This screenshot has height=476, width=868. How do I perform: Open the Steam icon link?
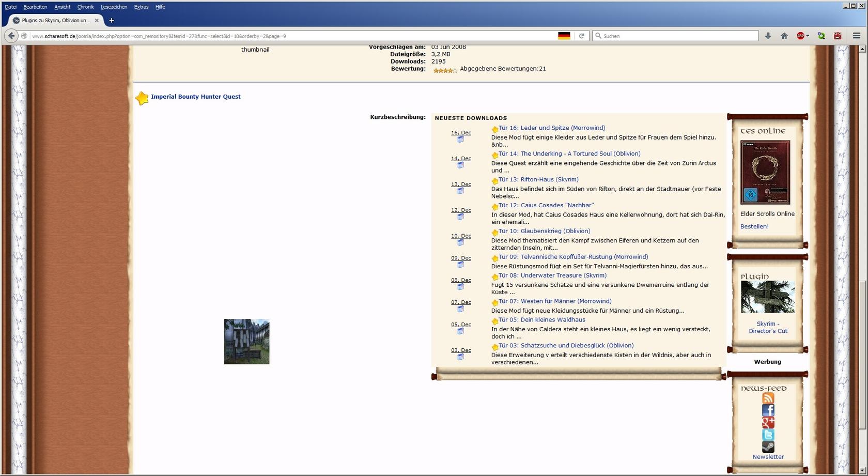pos(768,447)
